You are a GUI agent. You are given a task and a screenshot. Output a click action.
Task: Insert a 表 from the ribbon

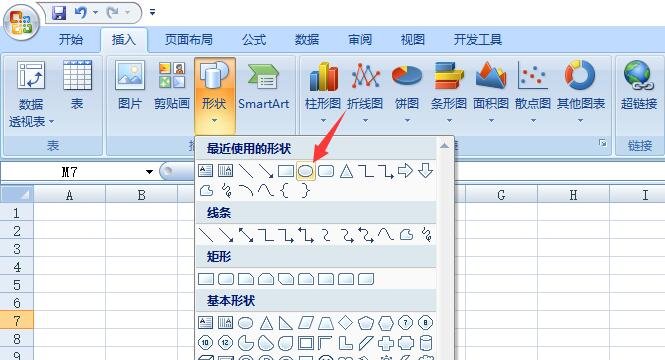77,85
